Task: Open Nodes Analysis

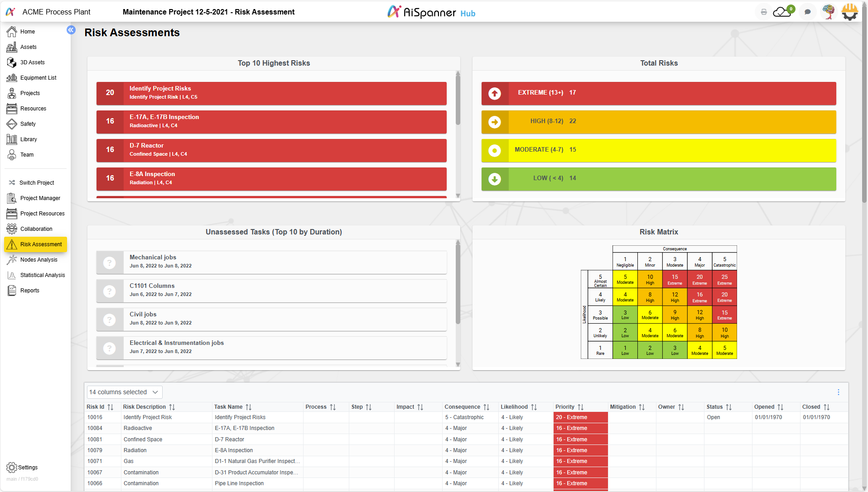Action: point(38,259)
